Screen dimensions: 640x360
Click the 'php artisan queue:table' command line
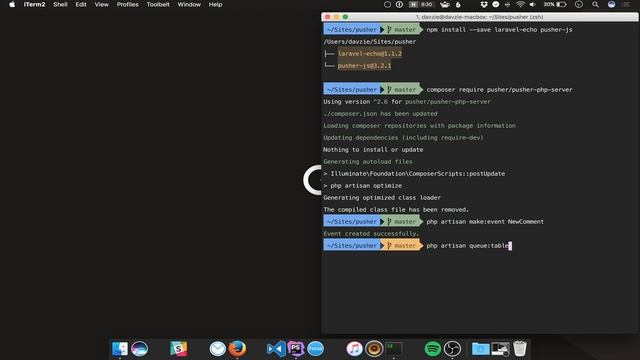(467, 246)
